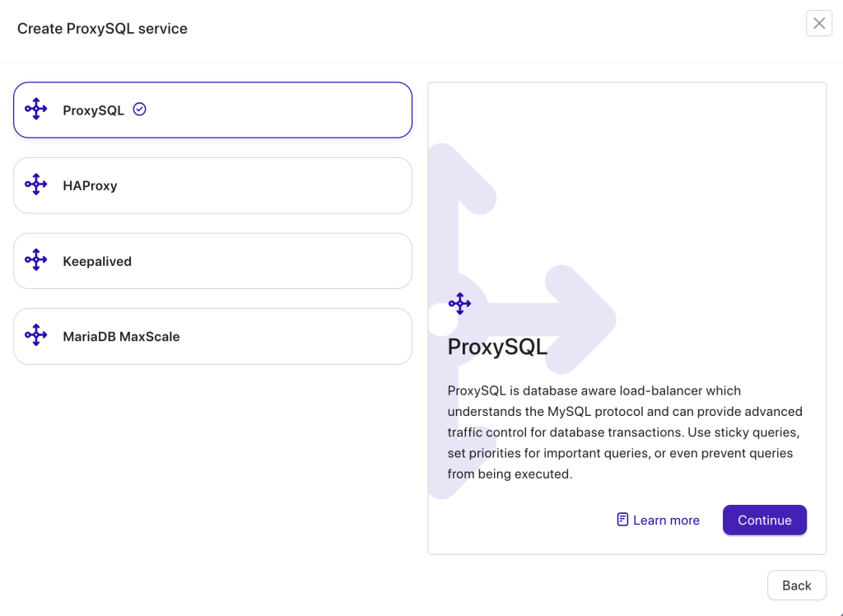Pick Keepalived from the service list
This screenshot has height=616, width=843.
pyautogui.click(x=212, y=260)
